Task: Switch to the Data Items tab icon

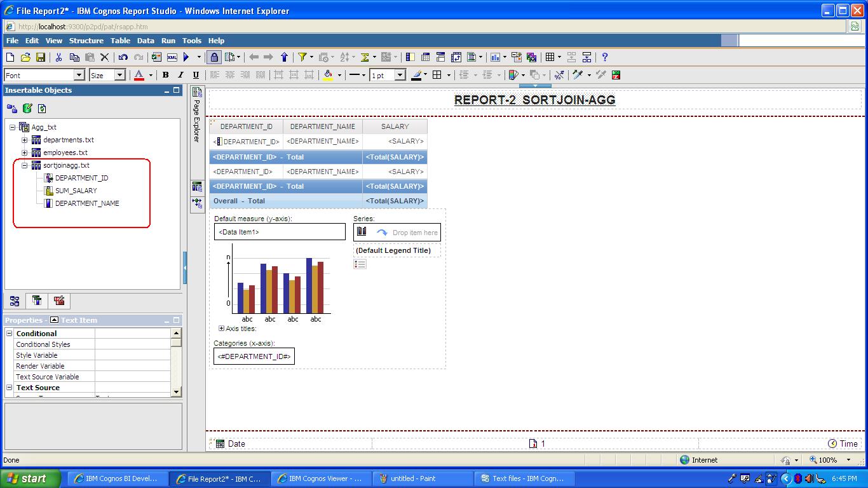Action: pos(37,301)
